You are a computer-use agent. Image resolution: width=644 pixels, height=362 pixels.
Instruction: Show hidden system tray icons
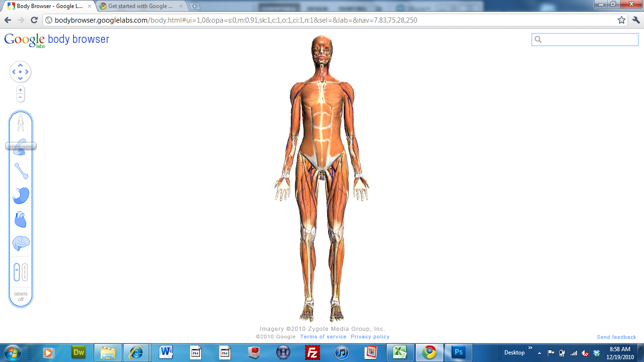point(539,353)
